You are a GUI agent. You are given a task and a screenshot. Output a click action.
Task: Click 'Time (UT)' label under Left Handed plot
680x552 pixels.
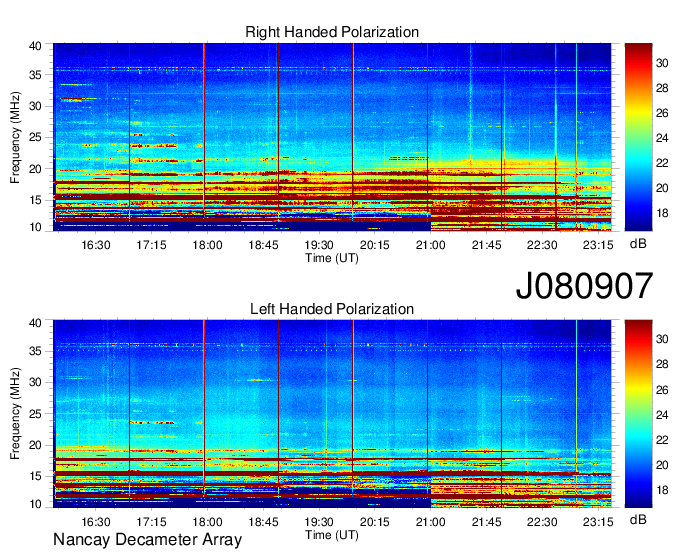pos(332,535)
